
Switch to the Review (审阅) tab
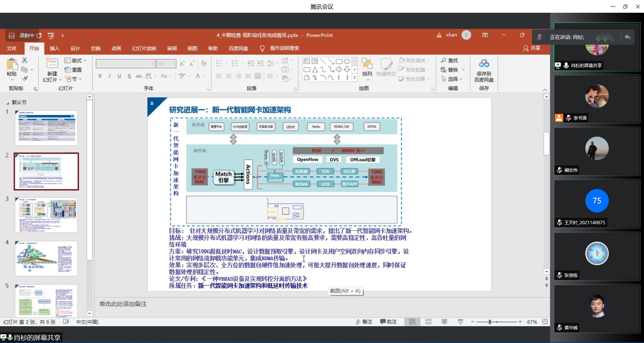pos(172,48)
